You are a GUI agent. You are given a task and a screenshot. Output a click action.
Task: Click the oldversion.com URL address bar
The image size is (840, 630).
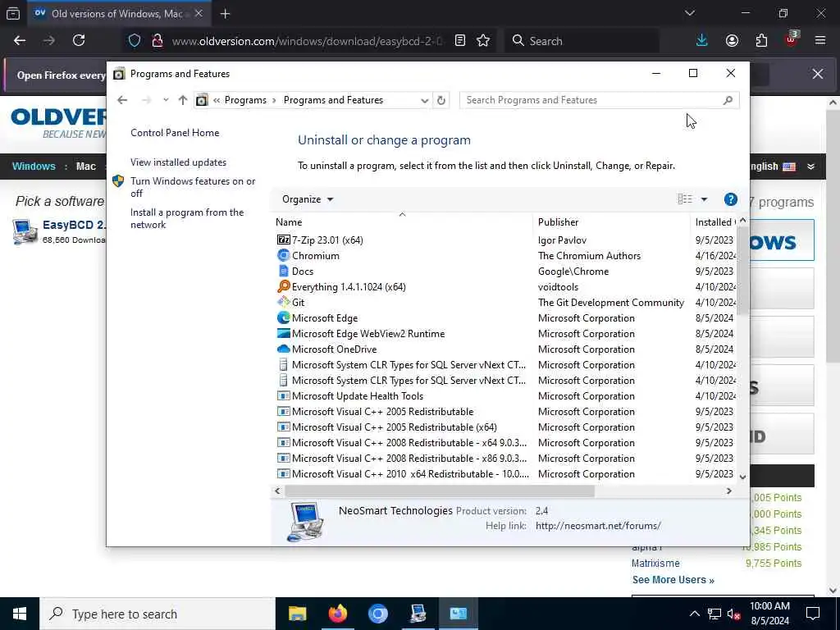tap(308, 41)
